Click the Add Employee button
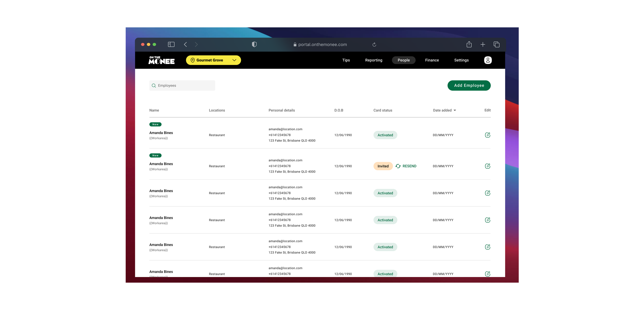 (x=469, y=85)
